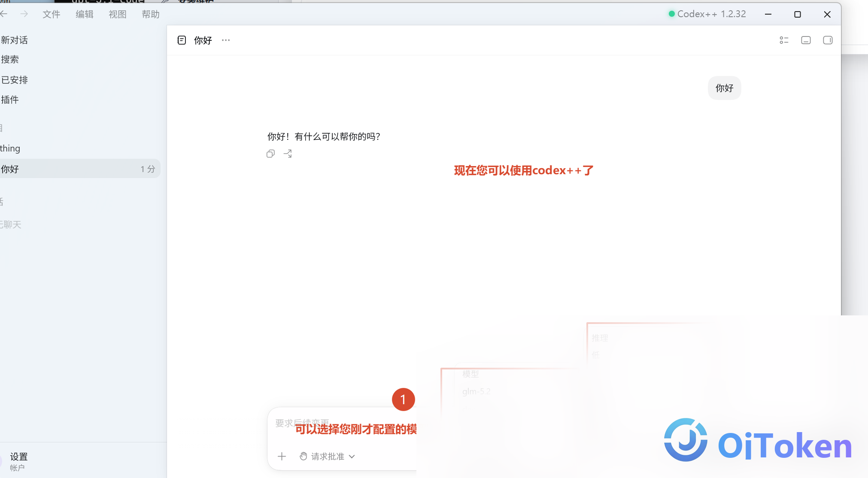Maximize the Codex++ window
This screenshot has width=868, height=478.
[798, 14]
